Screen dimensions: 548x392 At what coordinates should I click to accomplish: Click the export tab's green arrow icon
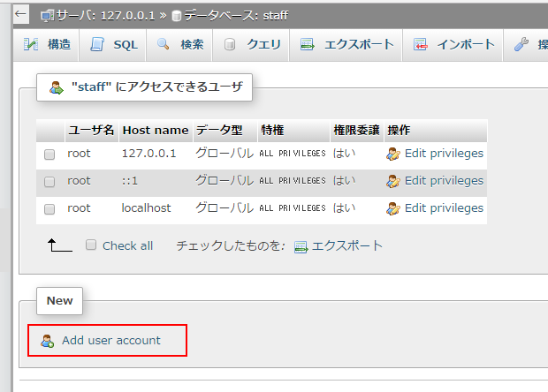(308, 45)
